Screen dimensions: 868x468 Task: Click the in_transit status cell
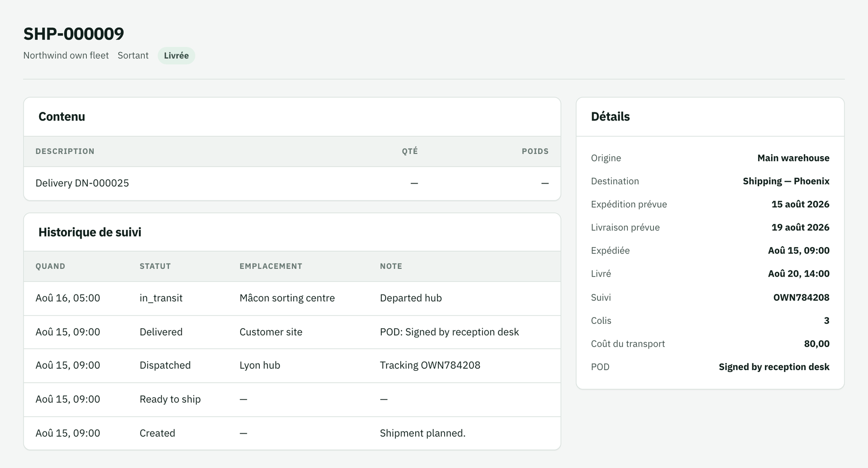(161, 298)
